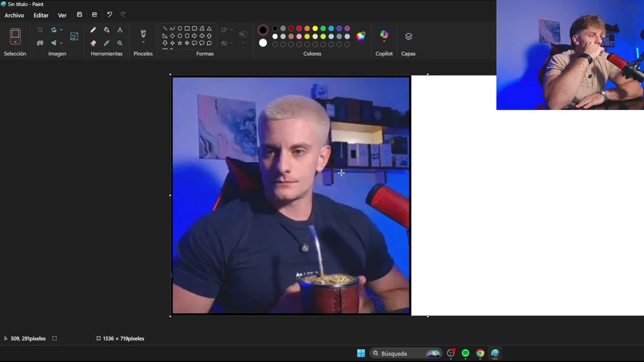
Task: Select the Eraser tool
Action: (93, 43)
